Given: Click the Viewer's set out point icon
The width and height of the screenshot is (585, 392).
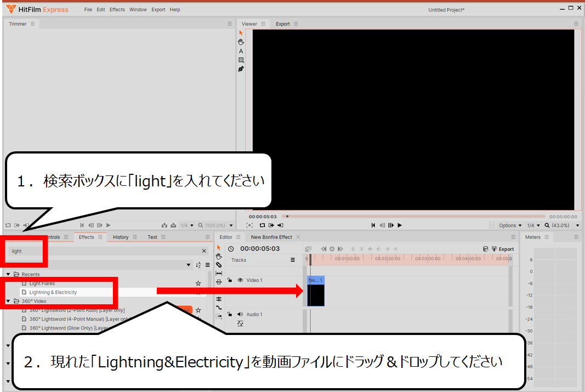Looking at the screenshot, I should (280, 225).
